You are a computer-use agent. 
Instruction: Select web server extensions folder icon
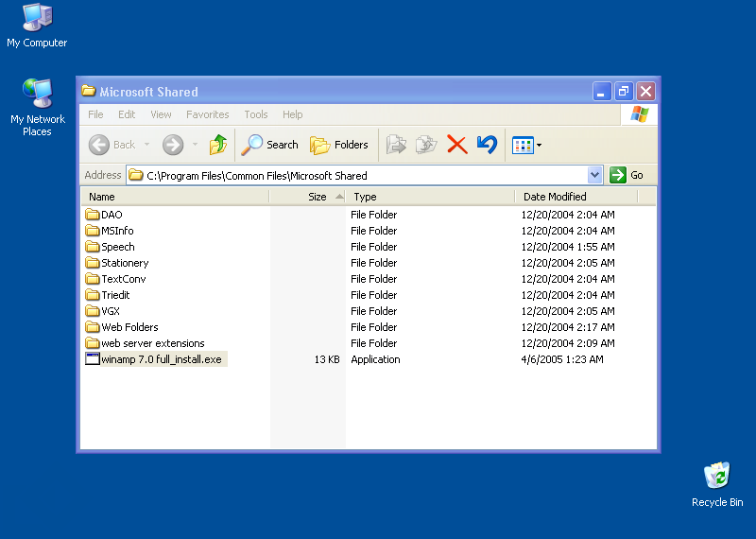(x=92, y=343)
